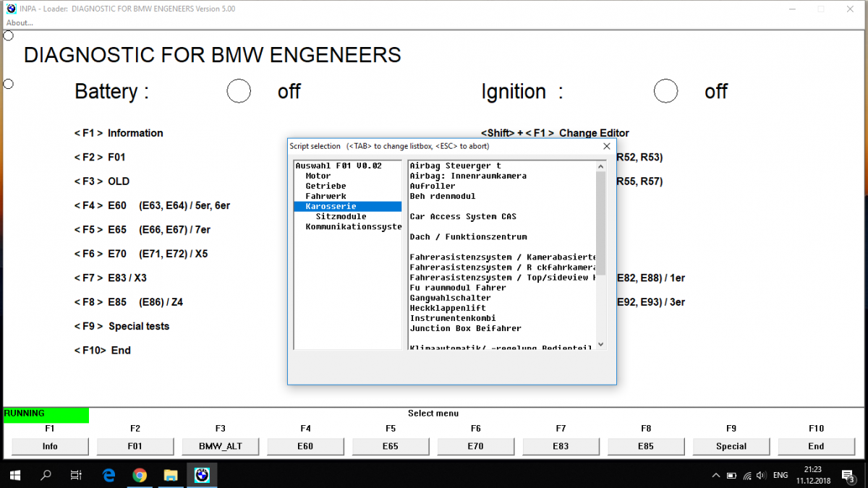
Task: Click the BMW_ALT button
Action: [x=220, y=446]
